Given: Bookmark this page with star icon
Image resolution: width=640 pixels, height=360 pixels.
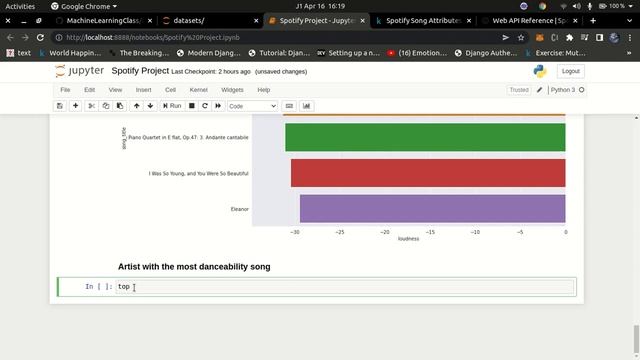Looking at the screenshot, I should 521,38.
